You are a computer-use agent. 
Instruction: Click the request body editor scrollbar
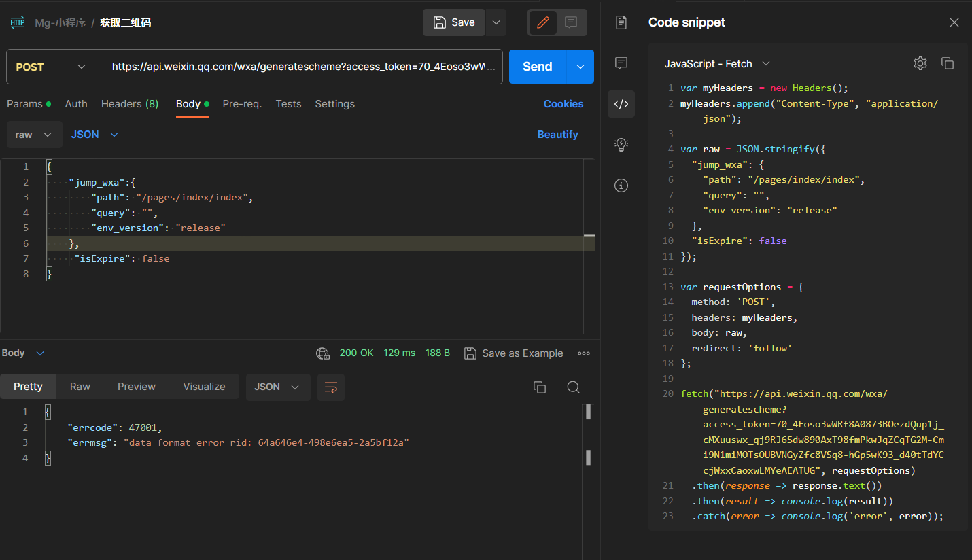(x=589, y=246)
